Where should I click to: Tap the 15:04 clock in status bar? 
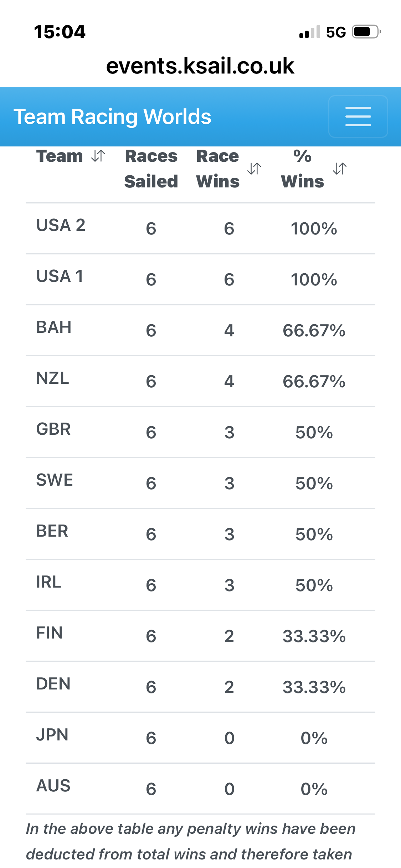(x=60, y=32)
